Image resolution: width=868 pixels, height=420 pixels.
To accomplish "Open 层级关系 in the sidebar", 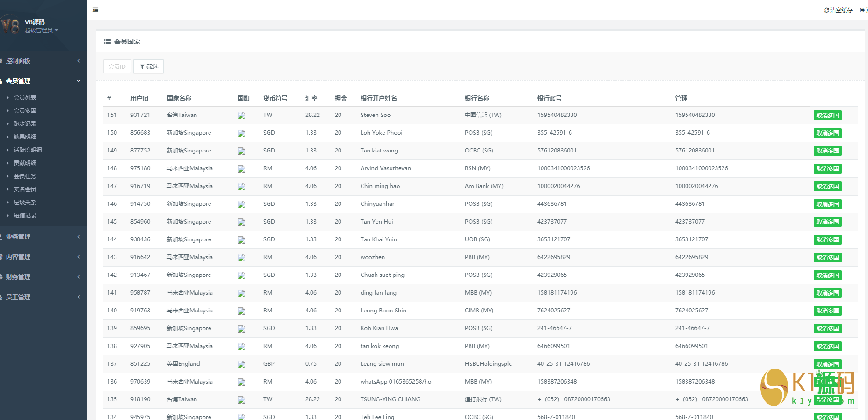I will click(25, 203).
